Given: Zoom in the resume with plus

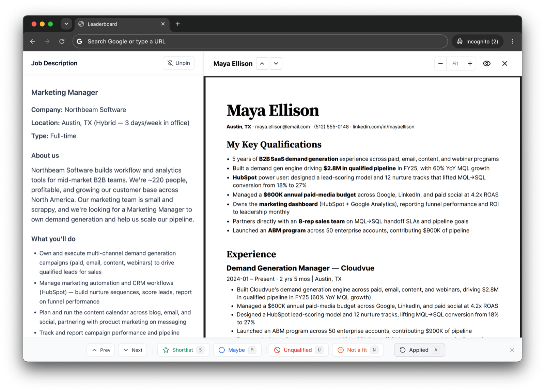Looking at the screenshot, I should tap(470, 64).
